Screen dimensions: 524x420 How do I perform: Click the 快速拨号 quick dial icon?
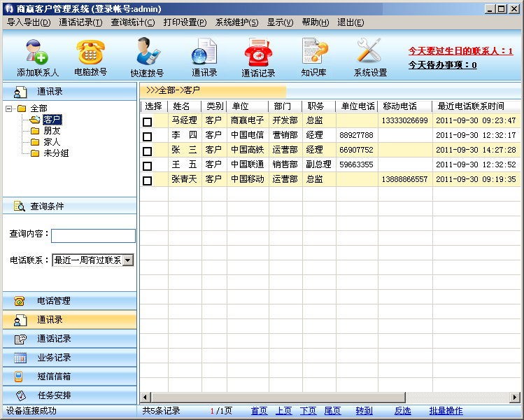(x=147, y=53)
